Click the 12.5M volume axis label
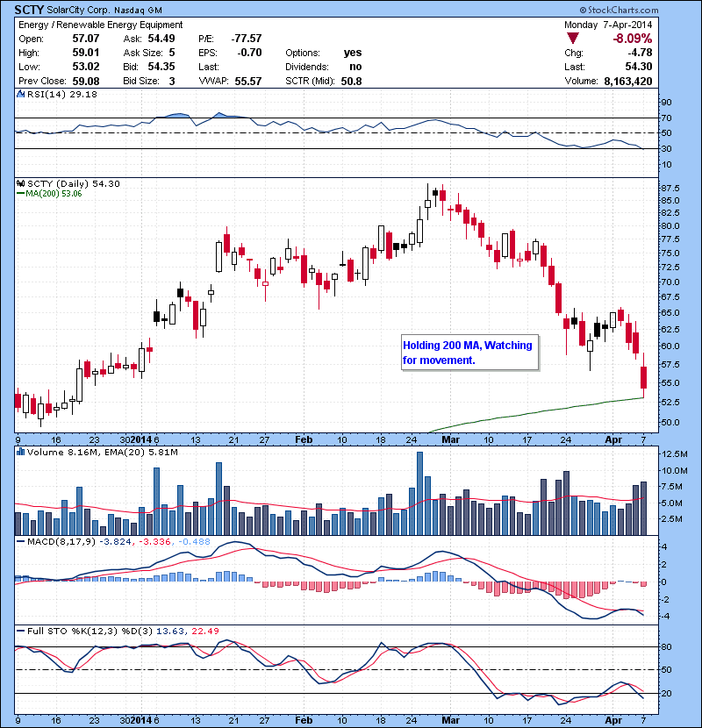Viewport: 702px width, 728px height. (674, 453)
